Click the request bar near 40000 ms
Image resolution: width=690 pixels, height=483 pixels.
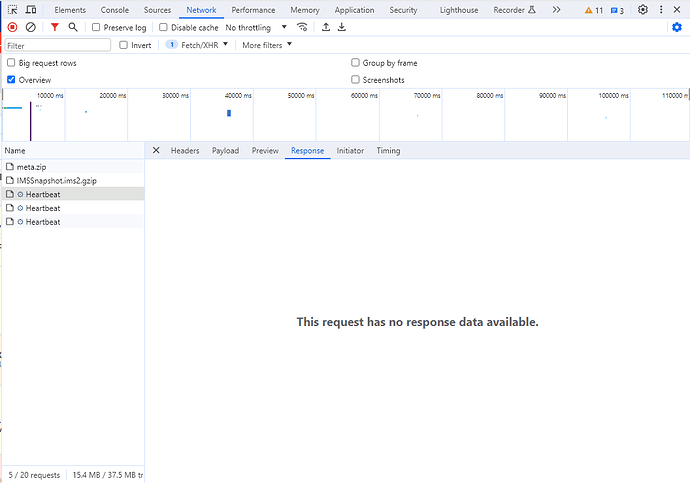229,113
